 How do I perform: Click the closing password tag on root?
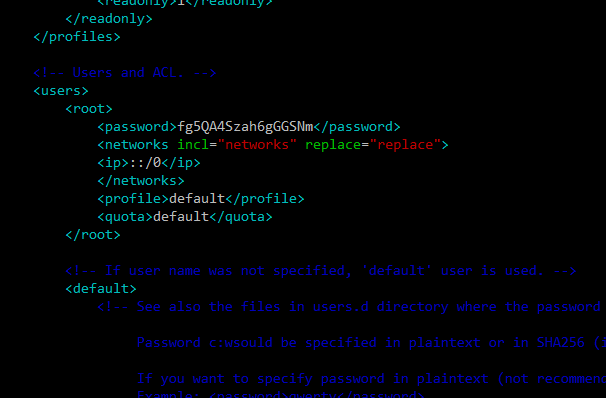[357, 127]
